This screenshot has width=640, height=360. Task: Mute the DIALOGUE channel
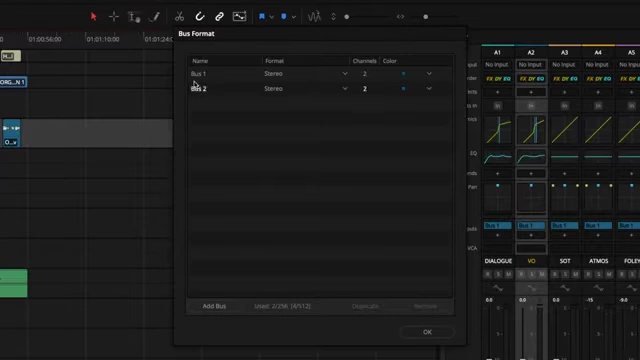point(509,274)
